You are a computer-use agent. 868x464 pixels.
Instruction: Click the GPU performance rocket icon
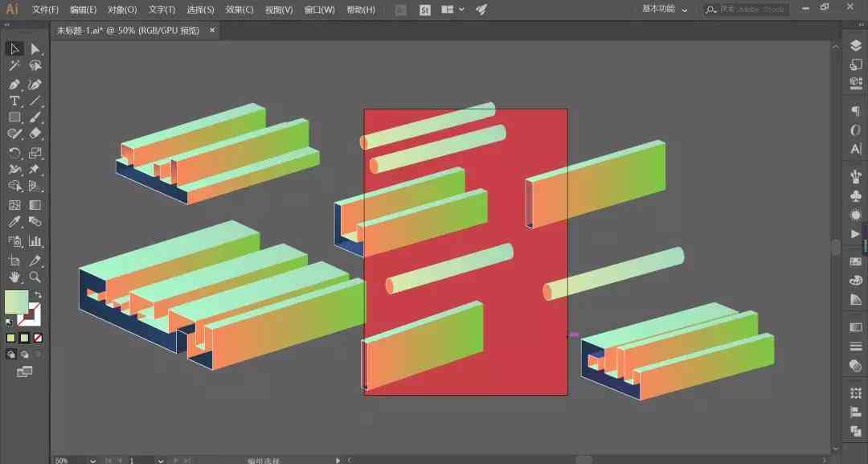pos(481,10)
